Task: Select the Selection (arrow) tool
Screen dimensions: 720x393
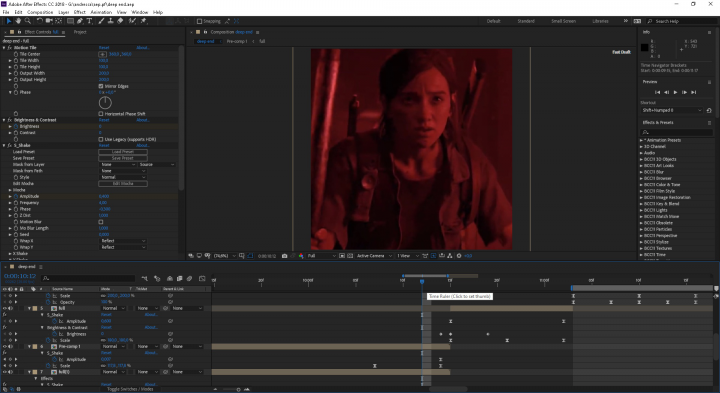Action: [x=9, y=21]
